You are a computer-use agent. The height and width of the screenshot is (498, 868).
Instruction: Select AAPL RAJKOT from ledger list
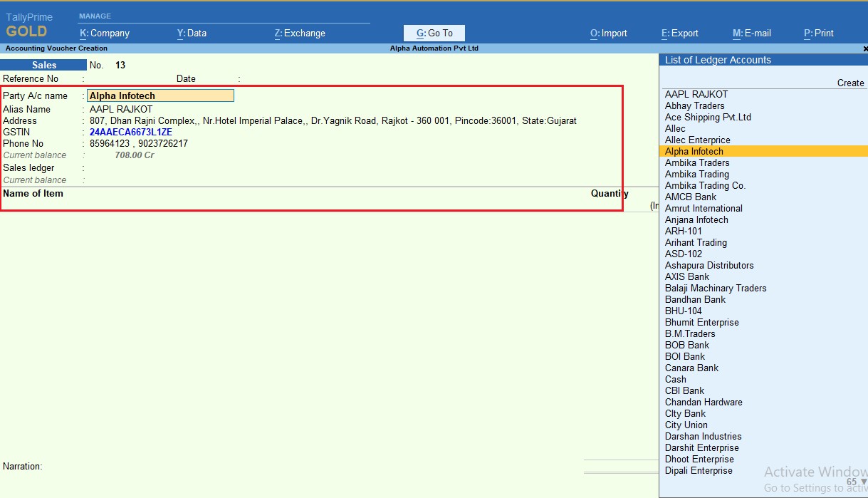point(696,94)
